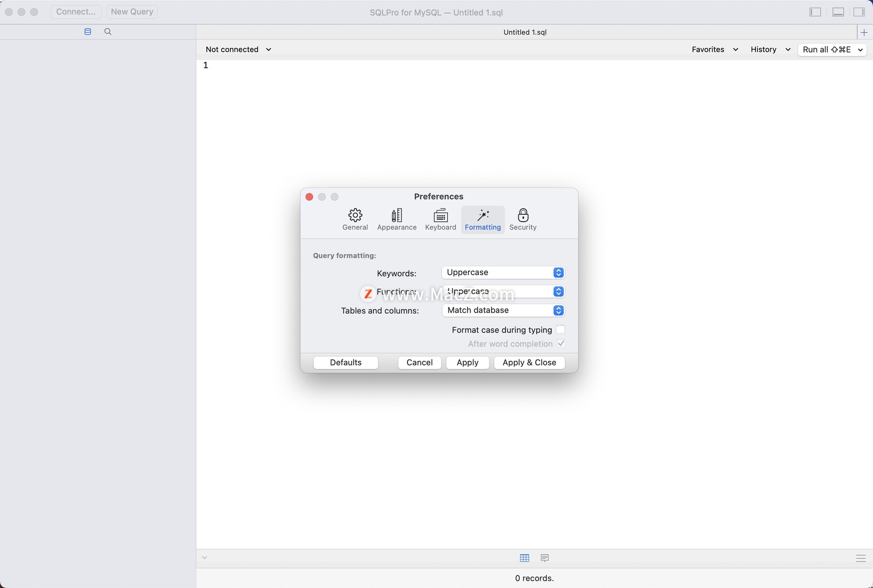Open the Tables and columns dropdown

[x=503, y=310]
